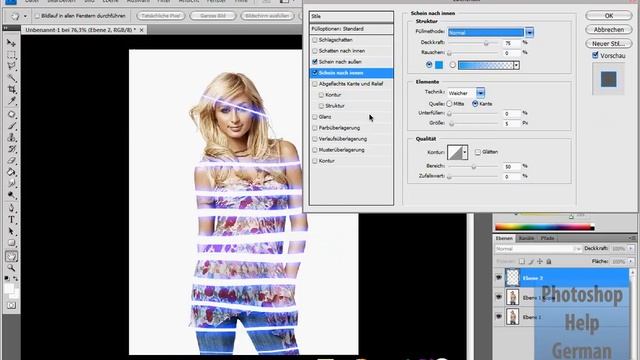Open the Technik dropdown

point(480,93)
